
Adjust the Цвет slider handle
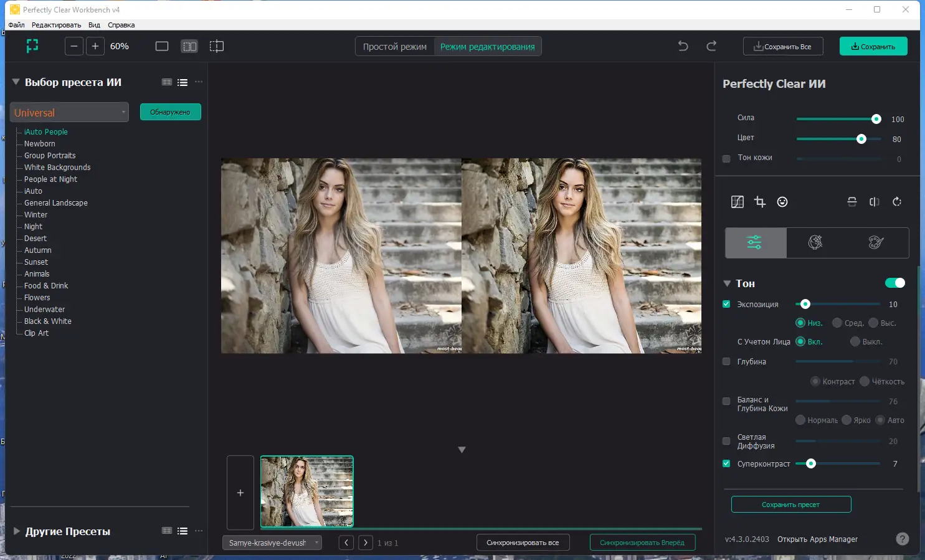(861, 139)
